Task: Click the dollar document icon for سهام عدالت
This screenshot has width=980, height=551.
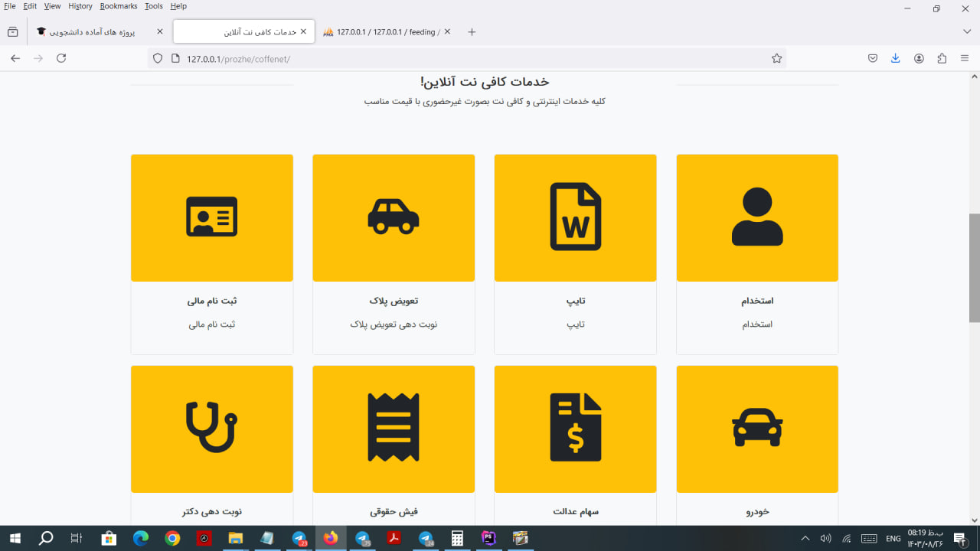Action: coord(575,429)
